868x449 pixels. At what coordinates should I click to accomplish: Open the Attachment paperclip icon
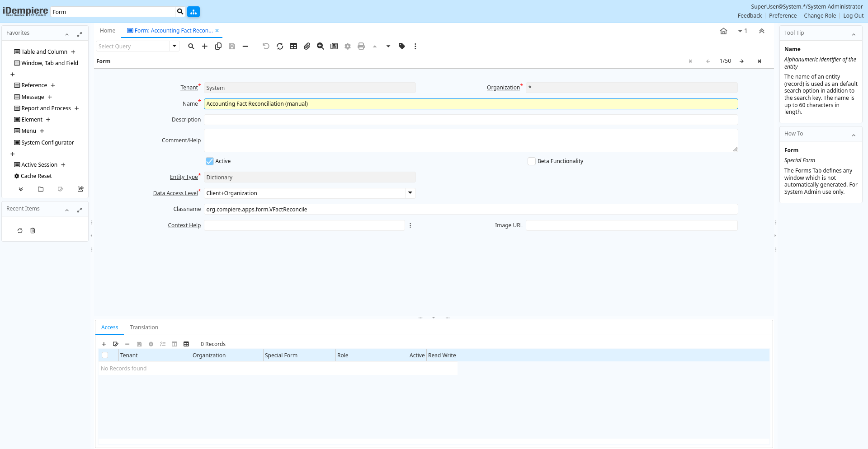[307, 46]
